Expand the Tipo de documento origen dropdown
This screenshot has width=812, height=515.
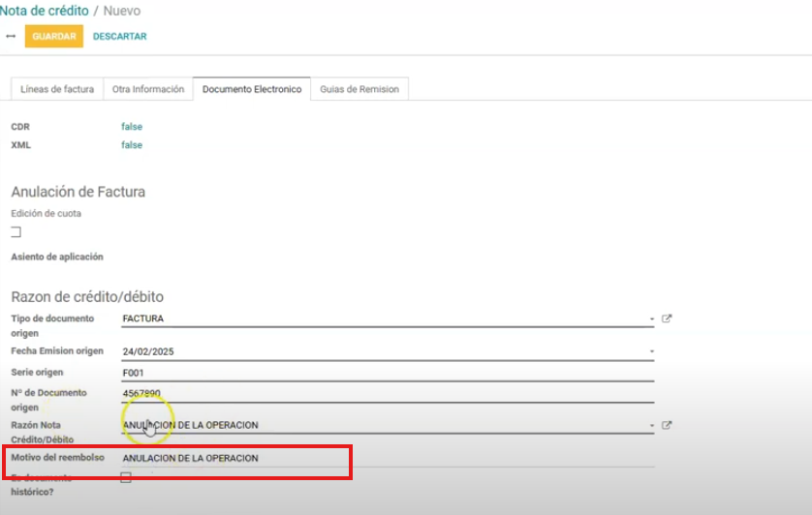(652, 318)
